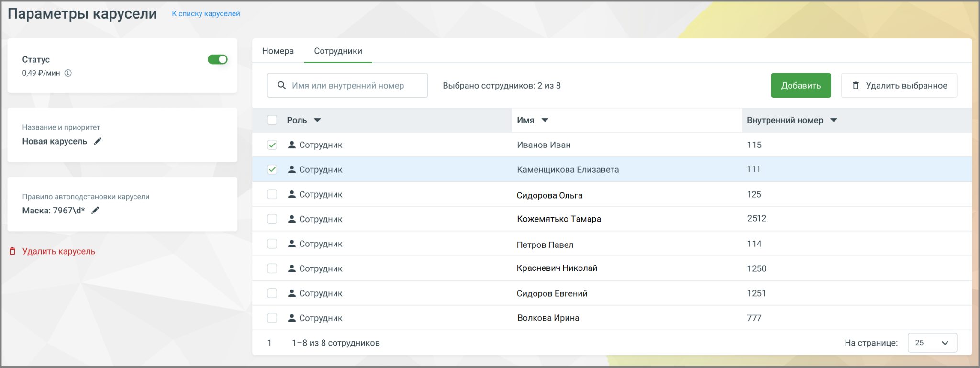Click the Удалить выбранное button
Screen dimensions: 980x368
tap(899, 85)
